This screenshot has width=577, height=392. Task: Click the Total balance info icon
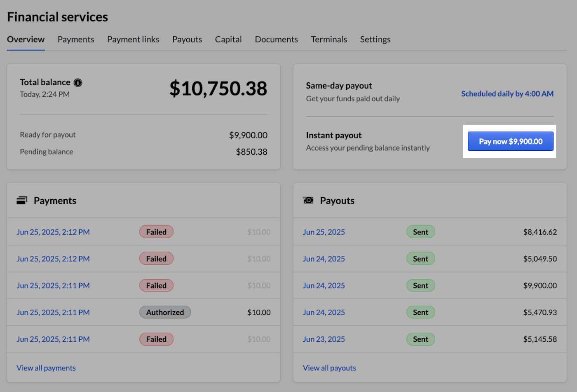pyautogui.click(x=78, y=82)
